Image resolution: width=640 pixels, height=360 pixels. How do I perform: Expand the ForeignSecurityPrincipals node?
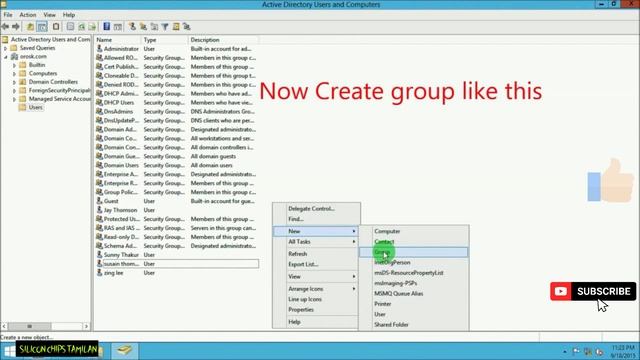[14, 91]
